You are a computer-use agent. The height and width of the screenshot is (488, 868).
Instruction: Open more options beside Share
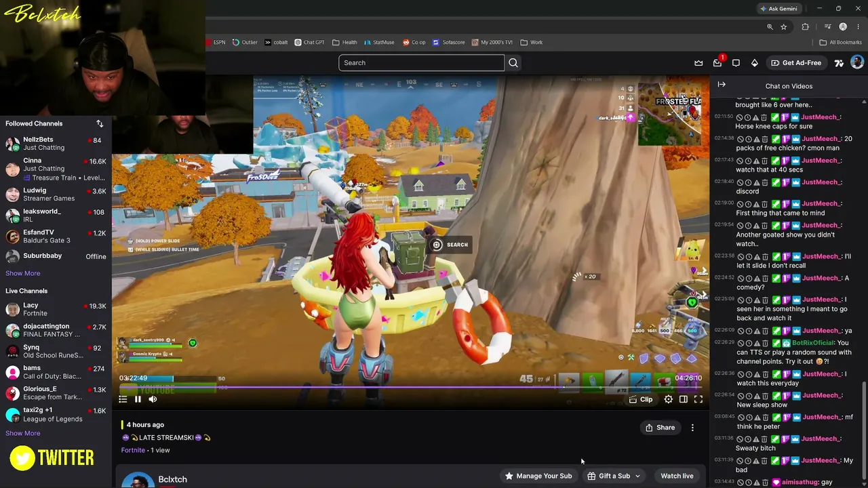pyautogui.click(x=692, y=428)
